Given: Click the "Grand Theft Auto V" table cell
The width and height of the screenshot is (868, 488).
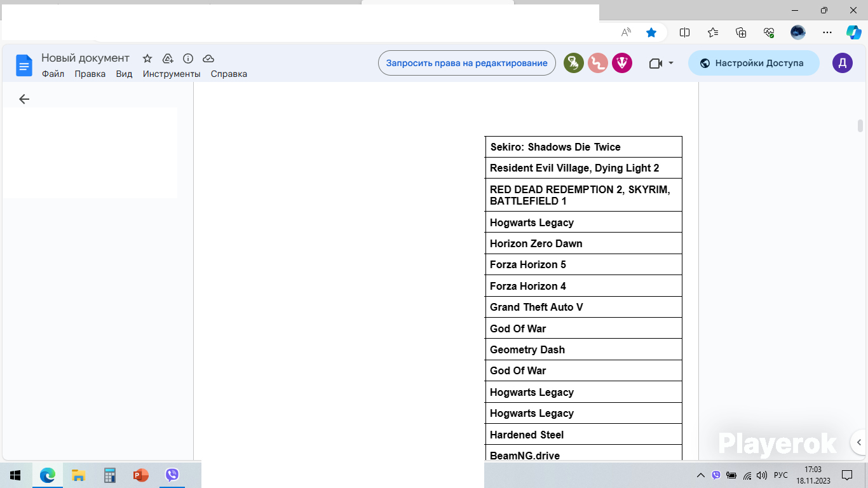Looking at the screenshot, I should click(583, 307).
